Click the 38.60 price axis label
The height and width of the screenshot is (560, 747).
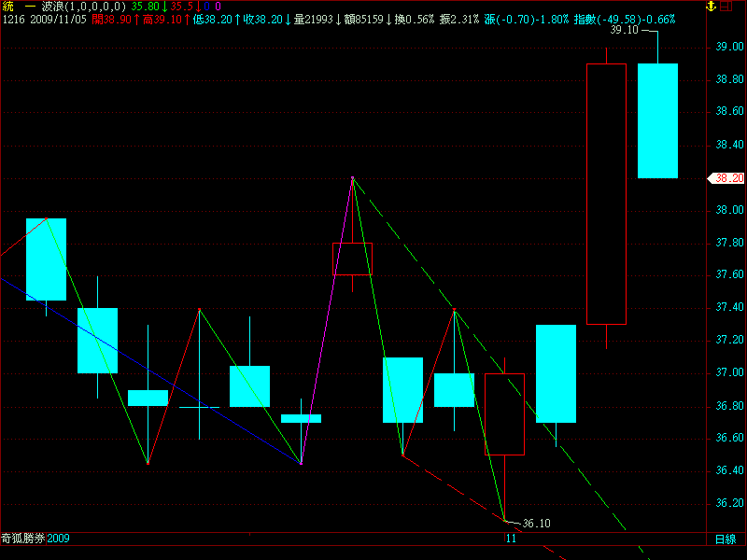point(729,111)
